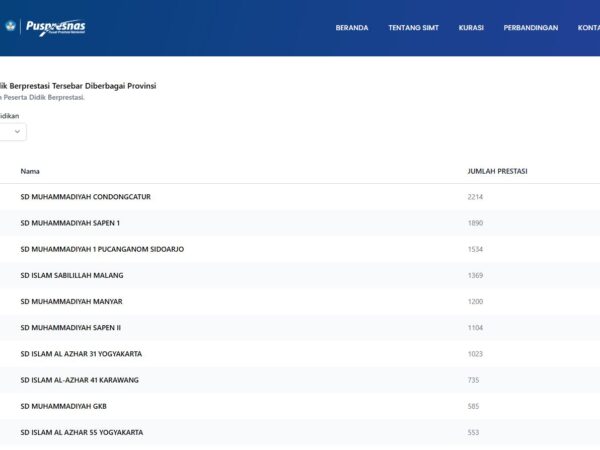Click the value 1104
Image resolution: width=600 pixels, height=450 pixels.
(x=475, y=328)
